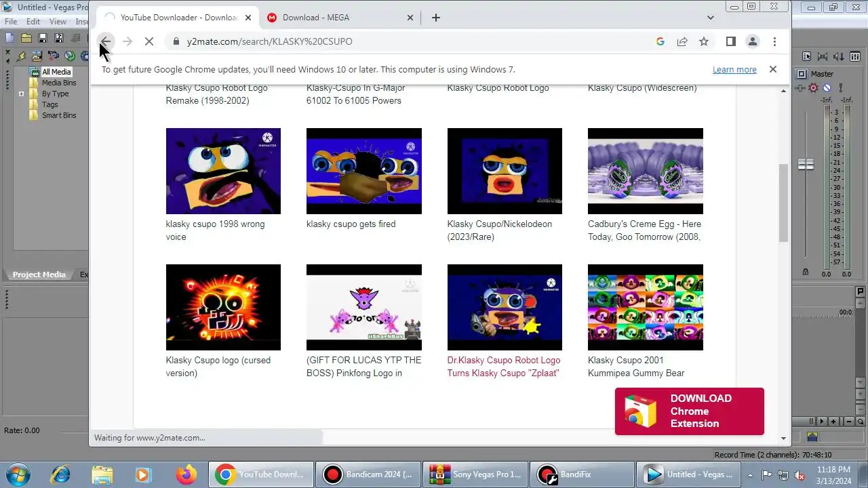The width and height of the screenshot is (868, 488).
Task: Click Open folder icon in Vegas toolbar
Action: pyautogui.click(x=26, y=38)
